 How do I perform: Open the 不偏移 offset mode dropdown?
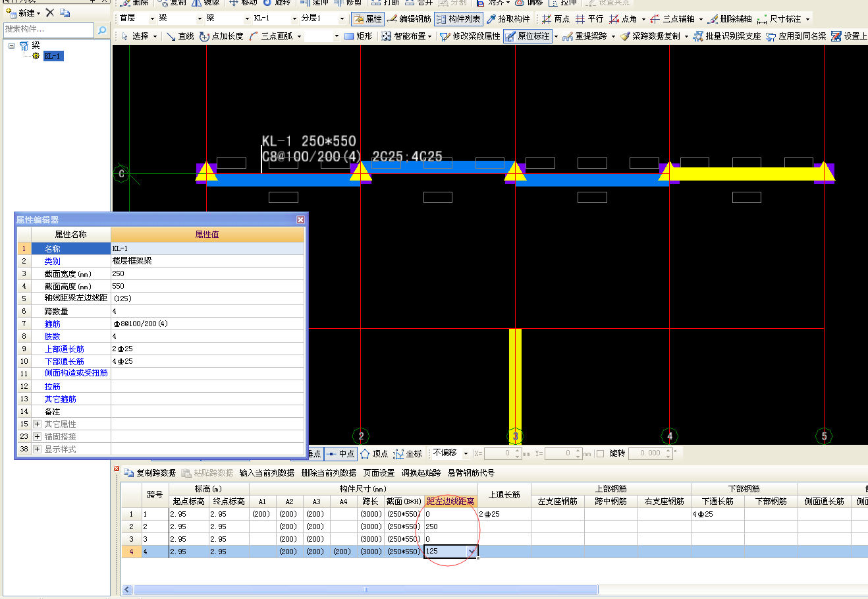[466, 453]
